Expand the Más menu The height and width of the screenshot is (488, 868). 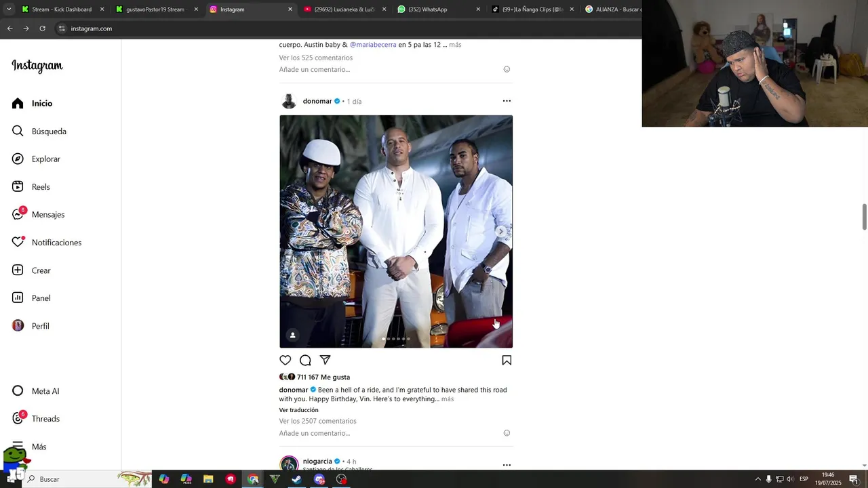(30, 446)
